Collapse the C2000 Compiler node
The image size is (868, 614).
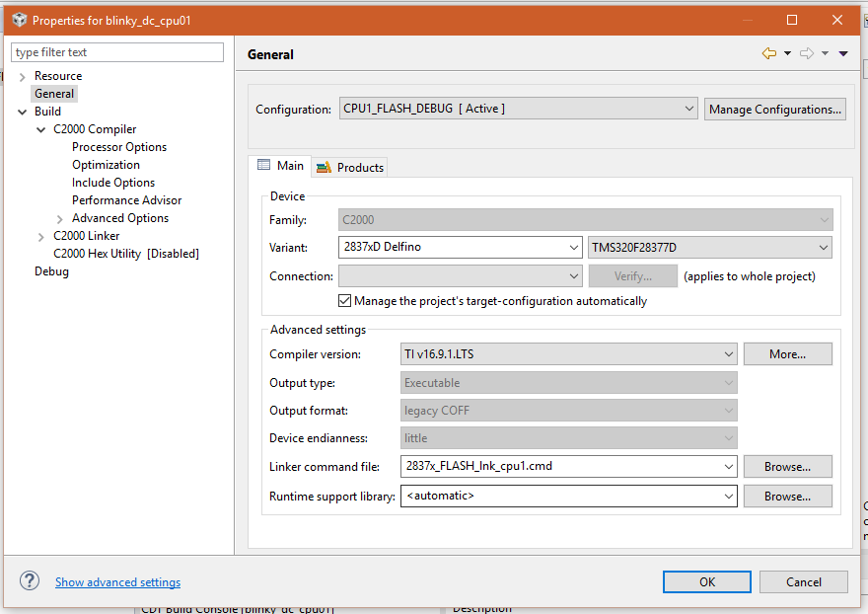coord(41,129)
